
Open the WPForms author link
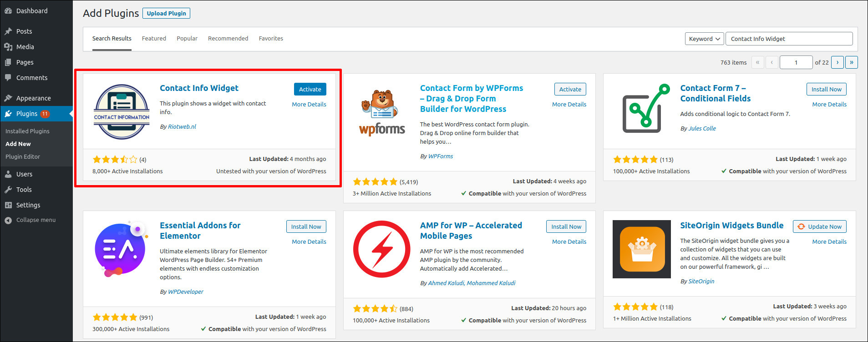441,156
